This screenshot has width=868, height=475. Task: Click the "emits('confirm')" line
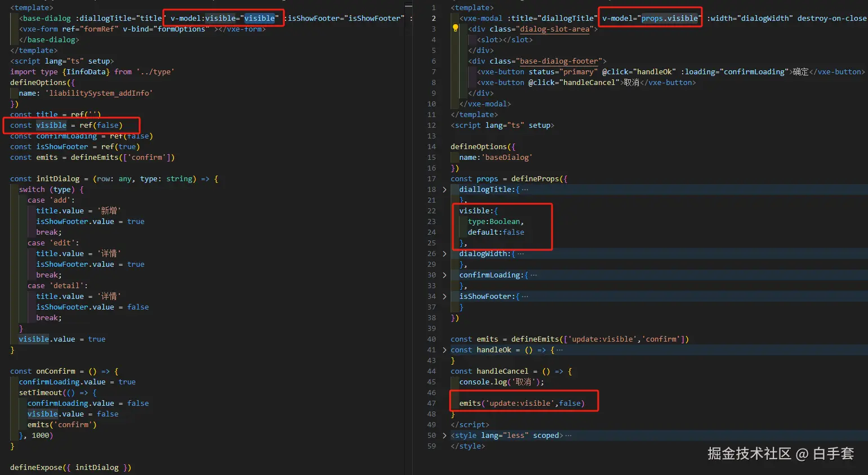[x=62, y=425]
